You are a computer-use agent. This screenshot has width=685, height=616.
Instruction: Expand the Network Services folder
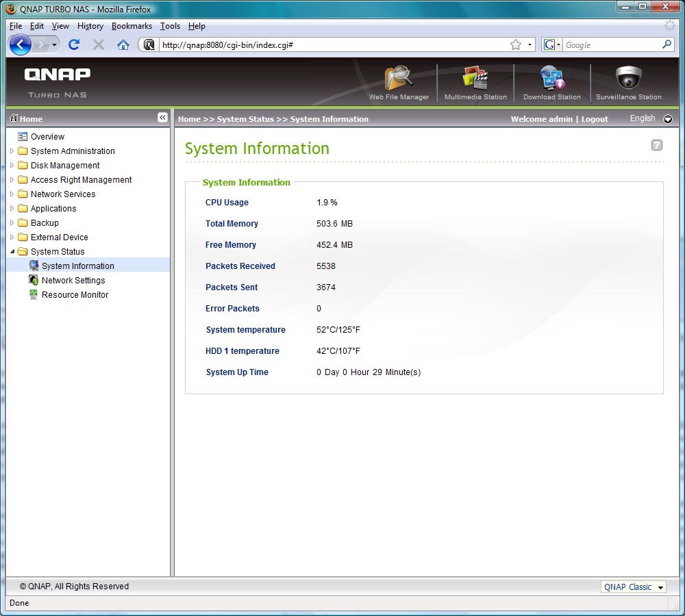point(12,194)
